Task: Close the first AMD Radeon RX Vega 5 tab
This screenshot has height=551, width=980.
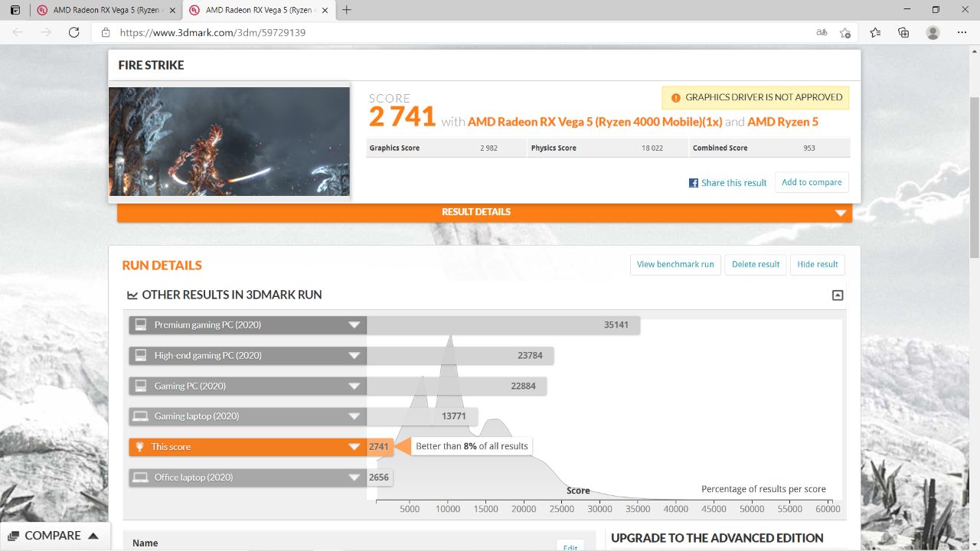Action: (x=172, y=10)
